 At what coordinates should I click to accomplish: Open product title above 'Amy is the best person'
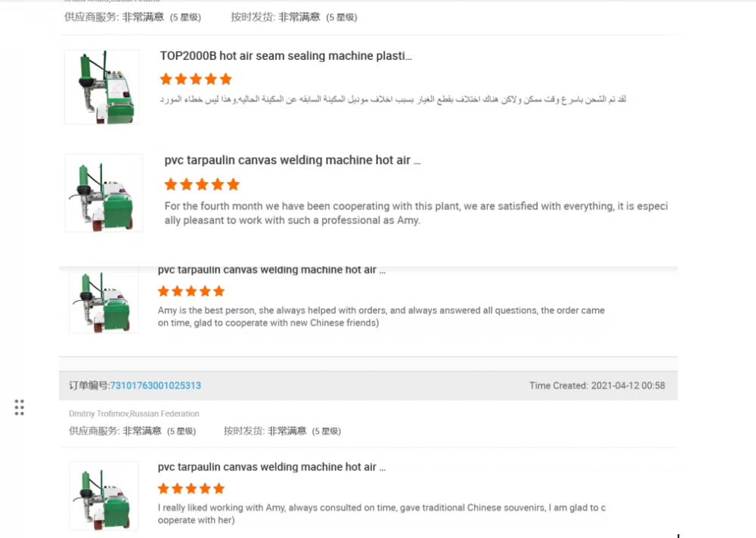pos(271,270)
